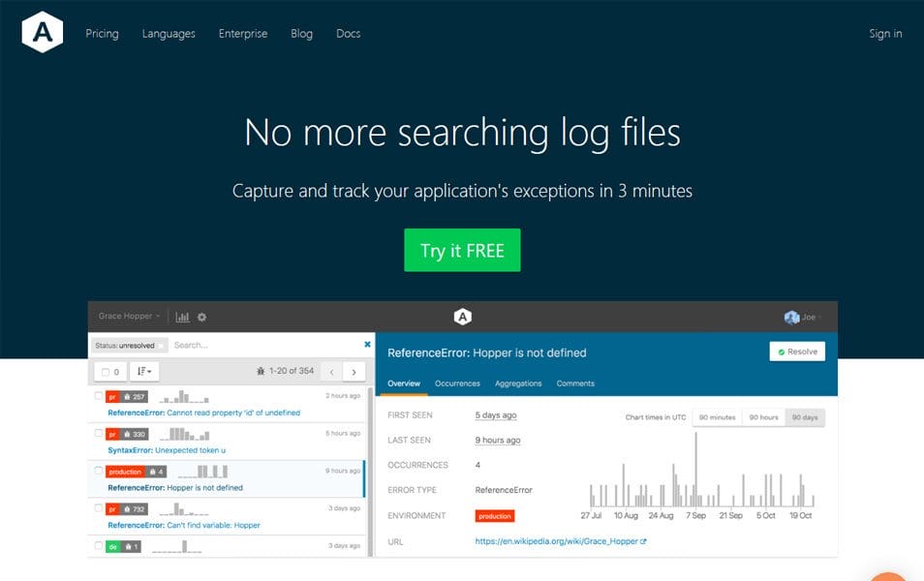
Task: Click the Resolve button
Action: point(797,352)
